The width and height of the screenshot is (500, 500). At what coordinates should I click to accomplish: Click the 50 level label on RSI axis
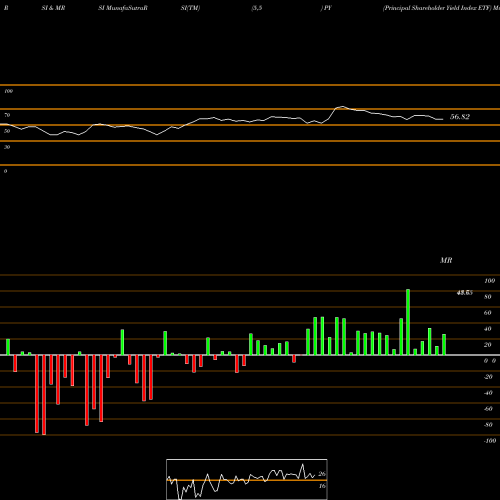point(7,131)
